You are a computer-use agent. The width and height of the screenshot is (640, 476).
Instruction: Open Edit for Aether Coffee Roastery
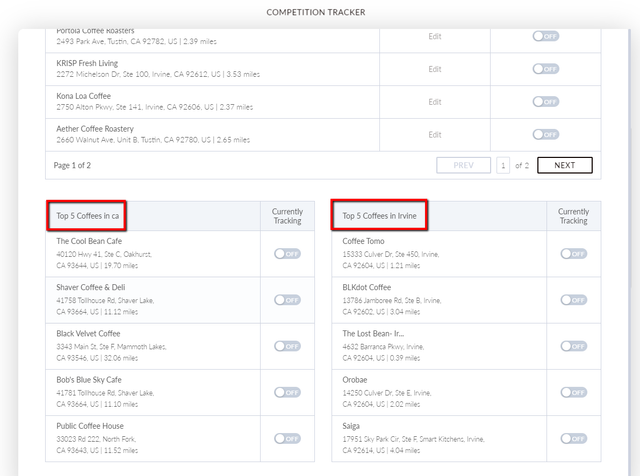435,134
